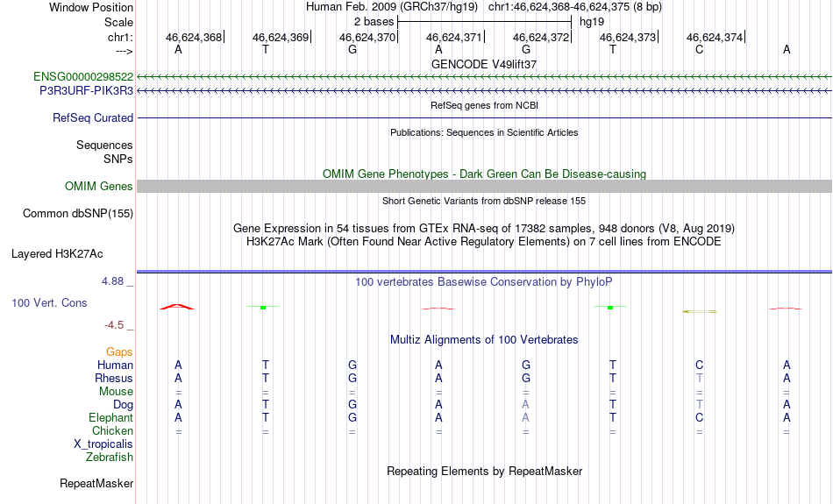Click RefSeq genes from NCBI title
The width and height of the screenshot is (833, 504).
click(x=485, y=105)
